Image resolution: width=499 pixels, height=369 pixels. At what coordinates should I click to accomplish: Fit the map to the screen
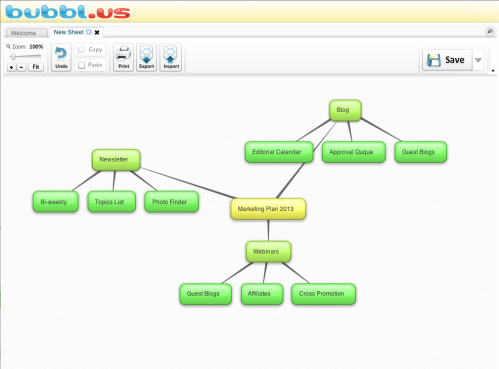[36, 67]
